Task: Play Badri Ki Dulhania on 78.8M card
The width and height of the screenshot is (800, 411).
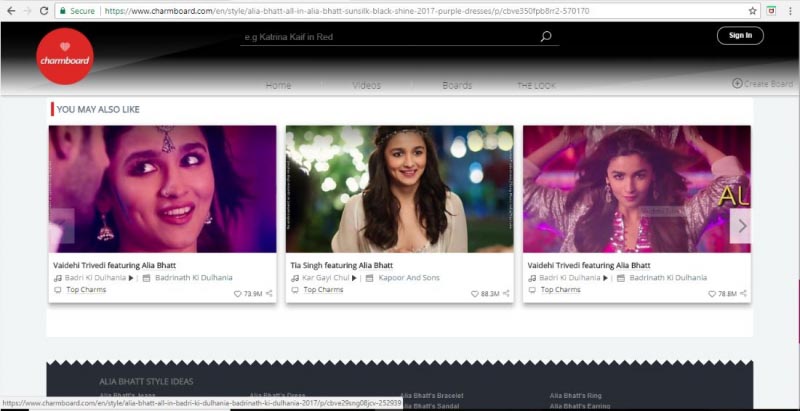Action: coord(605,278)
